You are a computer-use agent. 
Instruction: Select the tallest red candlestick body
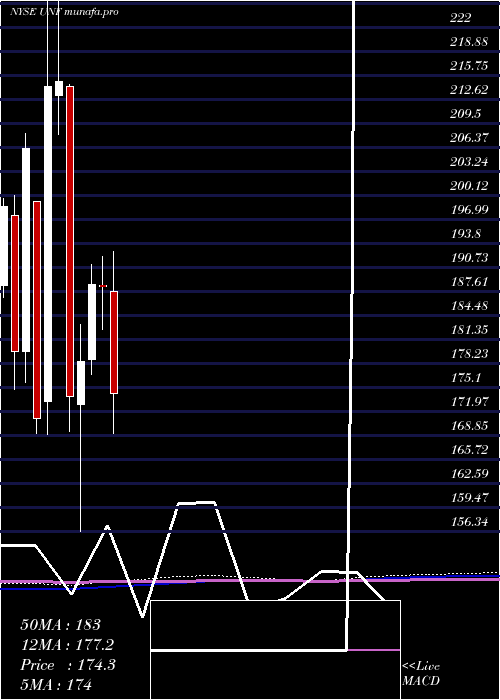point(70,241)
